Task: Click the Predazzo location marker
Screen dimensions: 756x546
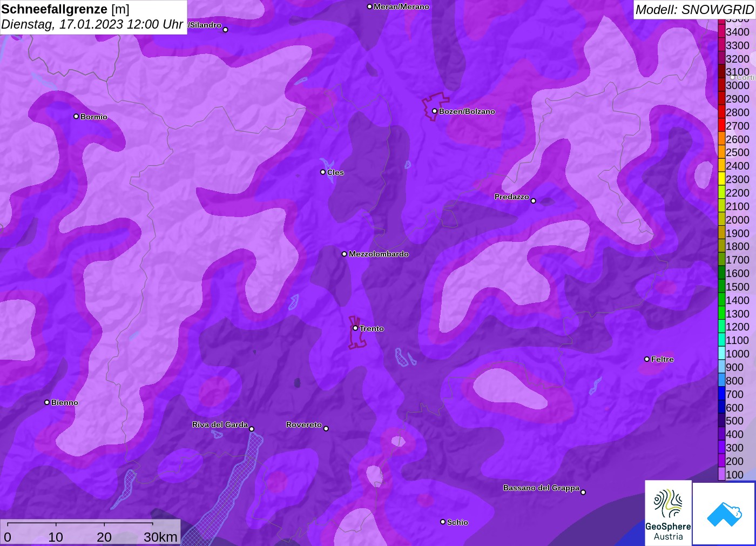Action: 534,201
